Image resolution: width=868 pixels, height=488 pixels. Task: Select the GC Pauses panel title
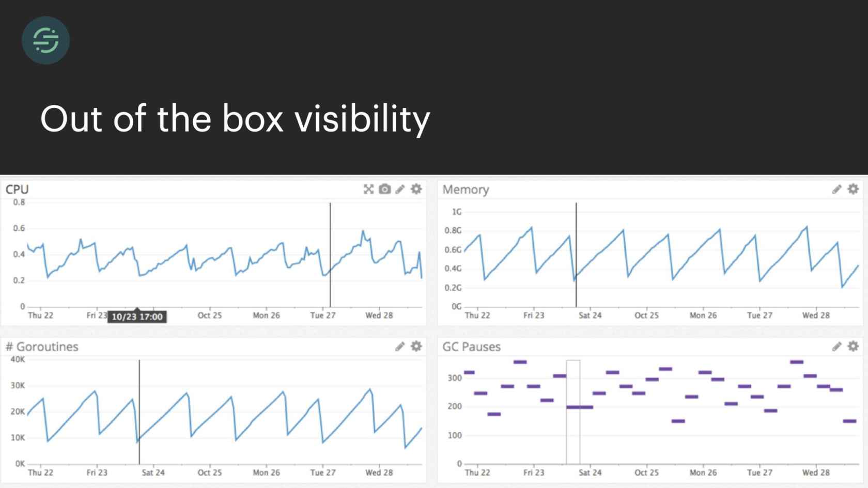471,347
